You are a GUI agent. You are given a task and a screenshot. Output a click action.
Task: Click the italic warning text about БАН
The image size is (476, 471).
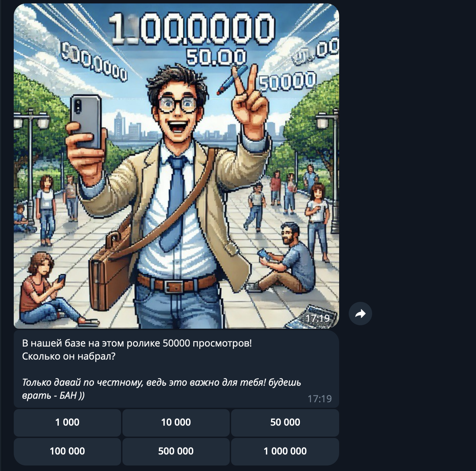coord(161,389)
